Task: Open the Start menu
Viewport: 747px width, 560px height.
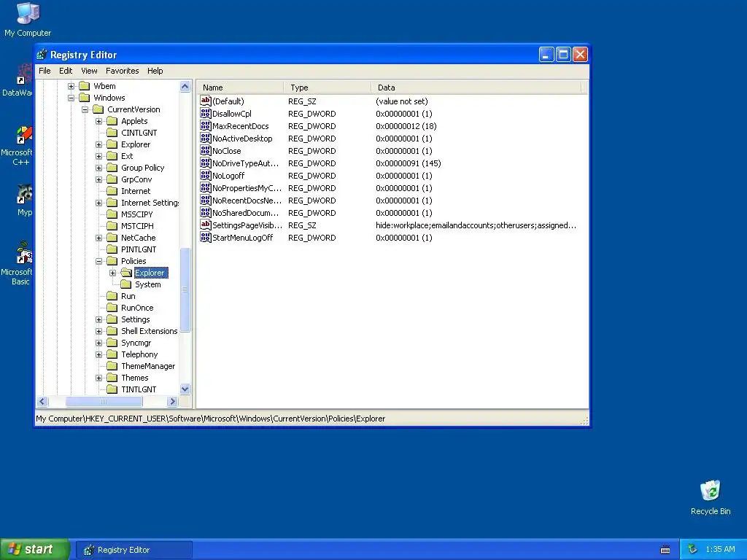Action: 34,550
